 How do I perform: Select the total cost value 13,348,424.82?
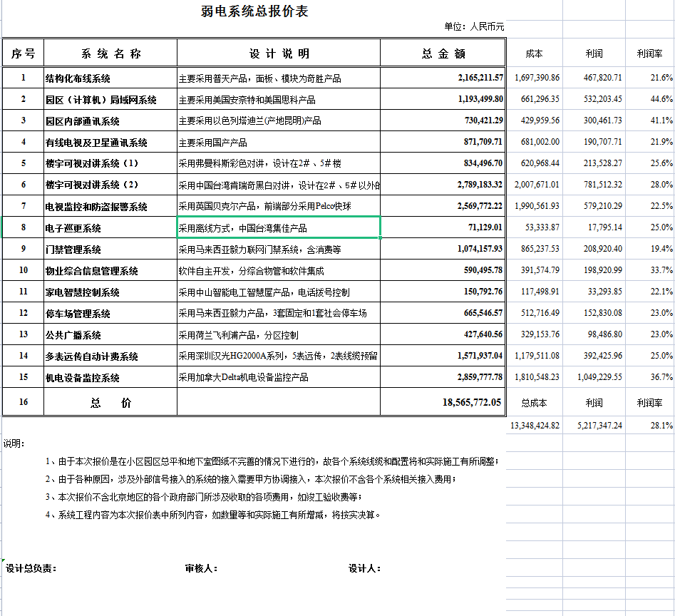pos(534,426)
